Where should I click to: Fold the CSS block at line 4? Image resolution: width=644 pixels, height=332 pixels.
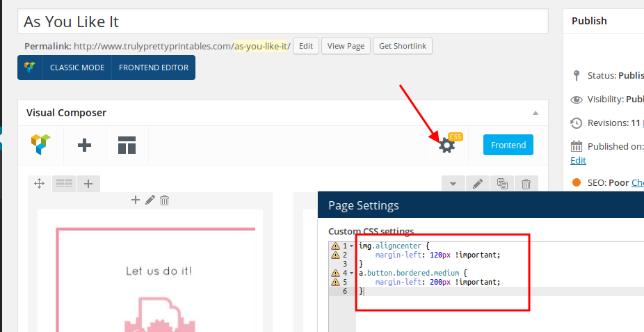(352, 274)
